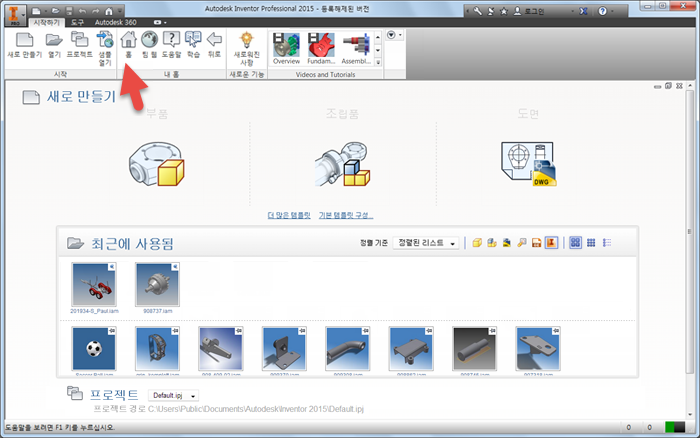Viewport: 700px width, 438px height.
Task: Click the help question mark icon
Action: click(603, 11)
